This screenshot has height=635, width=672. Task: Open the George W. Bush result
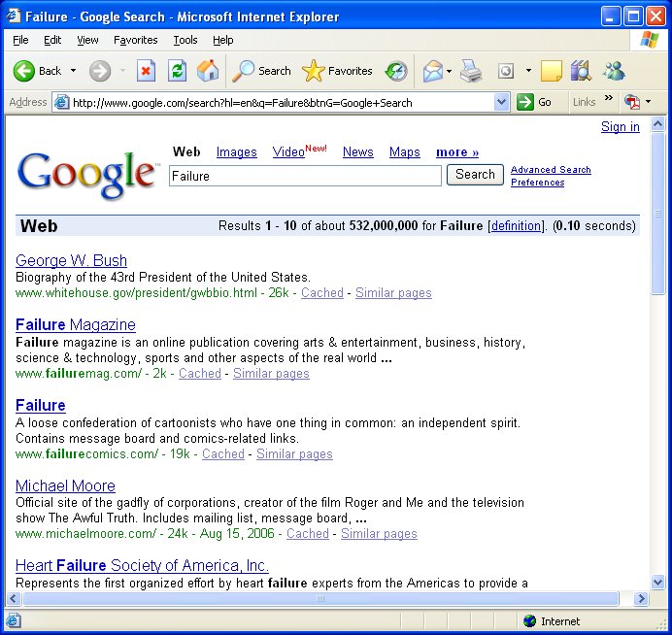tap(71, 260)
